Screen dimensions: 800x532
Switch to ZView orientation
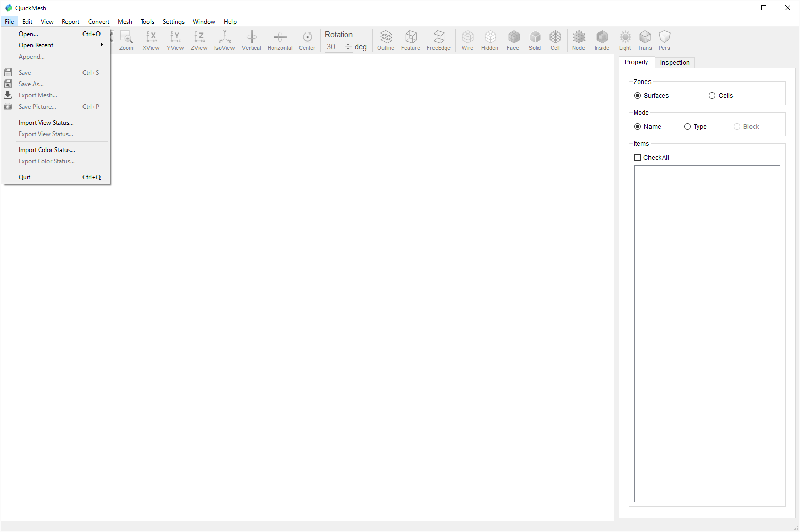[199, 40]
